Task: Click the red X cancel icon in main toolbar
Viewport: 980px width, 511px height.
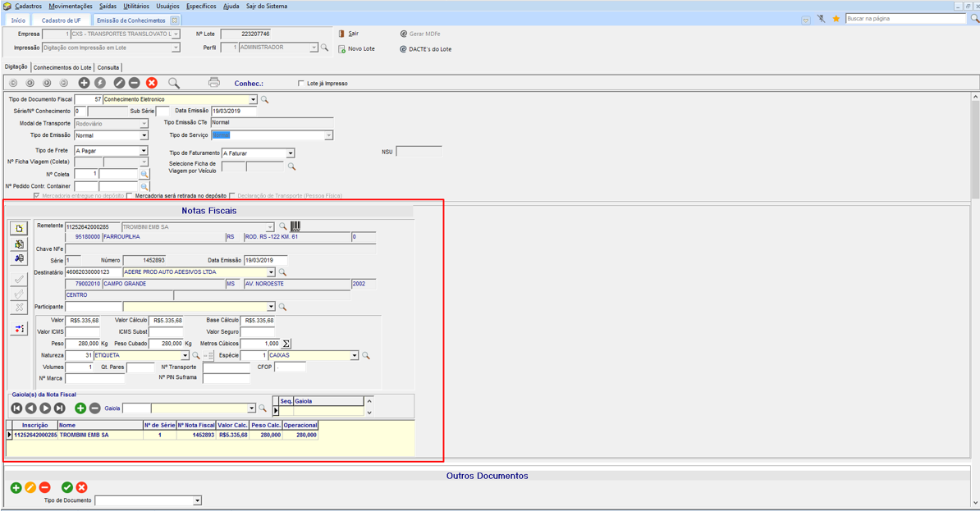Action: (x=151, y=83)
